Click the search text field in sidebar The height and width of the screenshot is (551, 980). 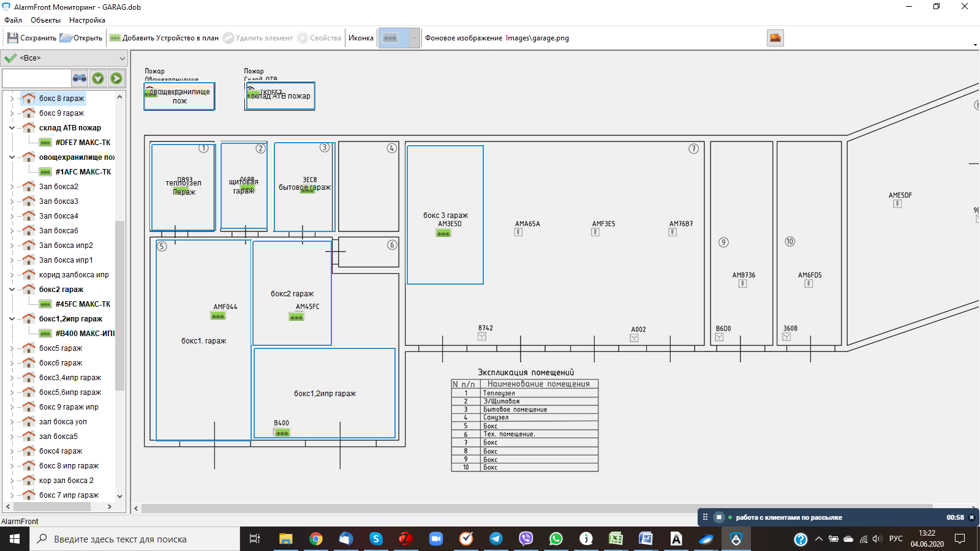tap(37, 78)
